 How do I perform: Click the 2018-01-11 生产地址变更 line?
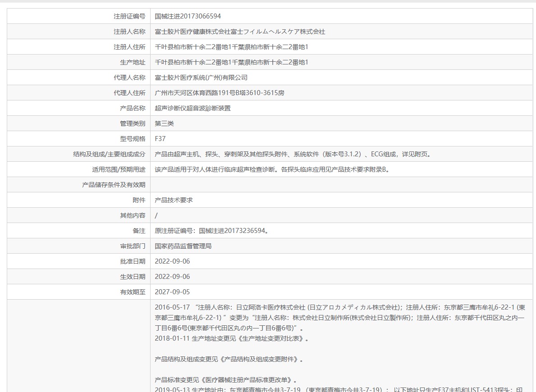point(232,339)
